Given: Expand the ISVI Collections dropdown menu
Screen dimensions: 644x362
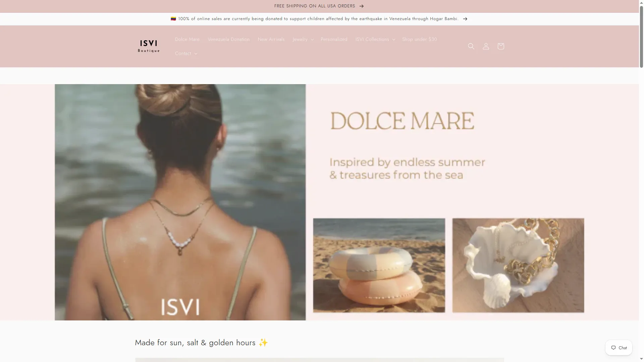Looking at the screenshot, I should (375, 39).
